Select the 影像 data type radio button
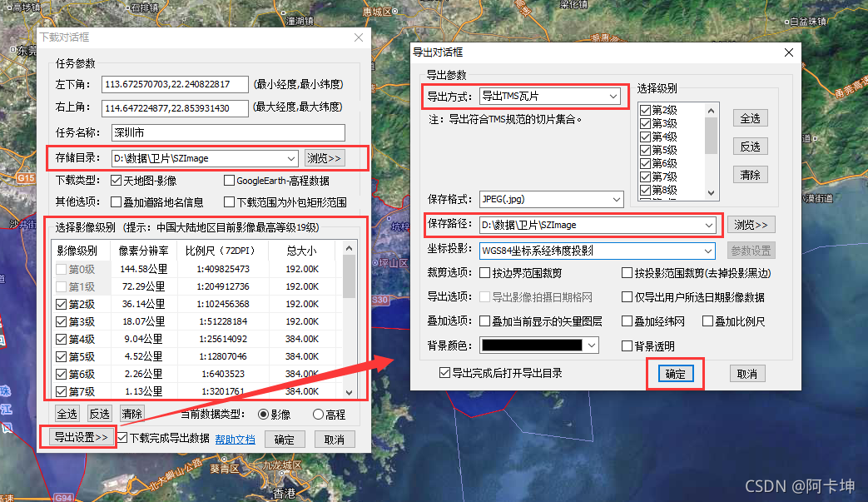868x502 pixels. coord(264,414)
